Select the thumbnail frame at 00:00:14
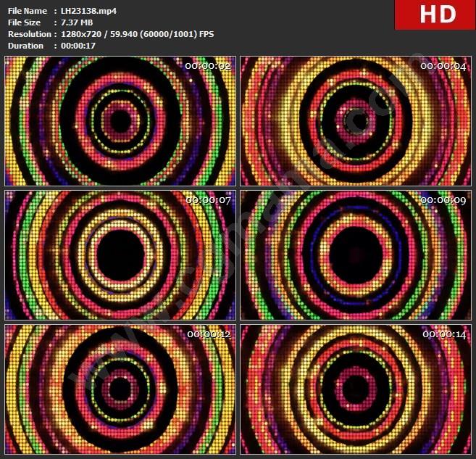Image resolution: width=476 pixels, height=459 pixels. coord(356,389)
